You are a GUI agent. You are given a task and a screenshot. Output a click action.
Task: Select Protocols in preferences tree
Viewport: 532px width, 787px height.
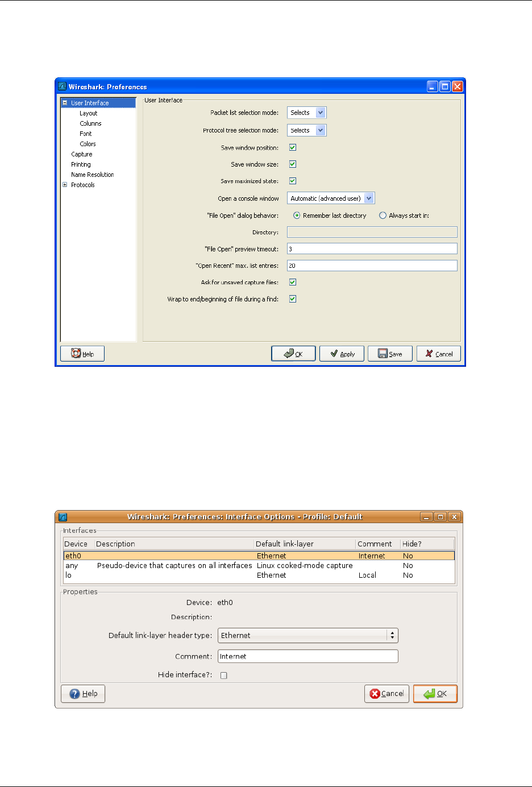[x=83, y=185]
